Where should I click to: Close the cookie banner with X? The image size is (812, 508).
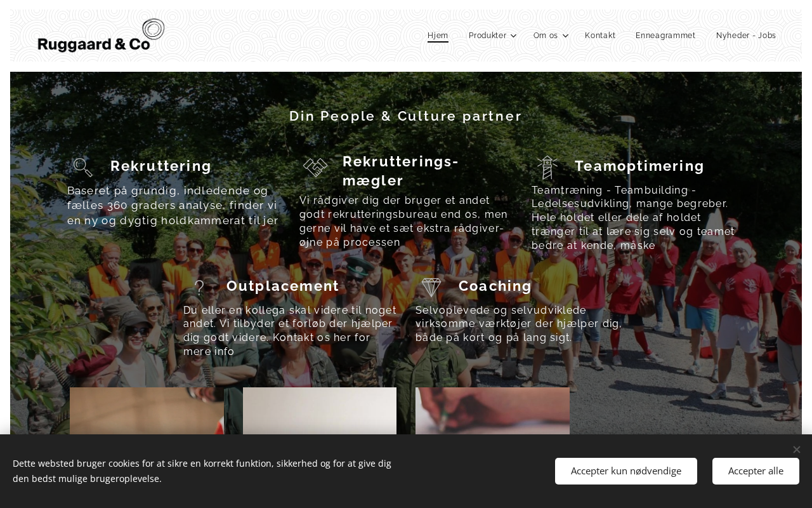pyautogui.click(x=797, y=450)
